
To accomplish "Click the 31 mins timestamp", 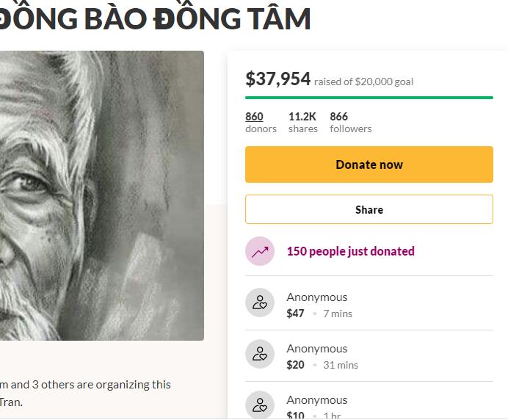I will point(341,365).
